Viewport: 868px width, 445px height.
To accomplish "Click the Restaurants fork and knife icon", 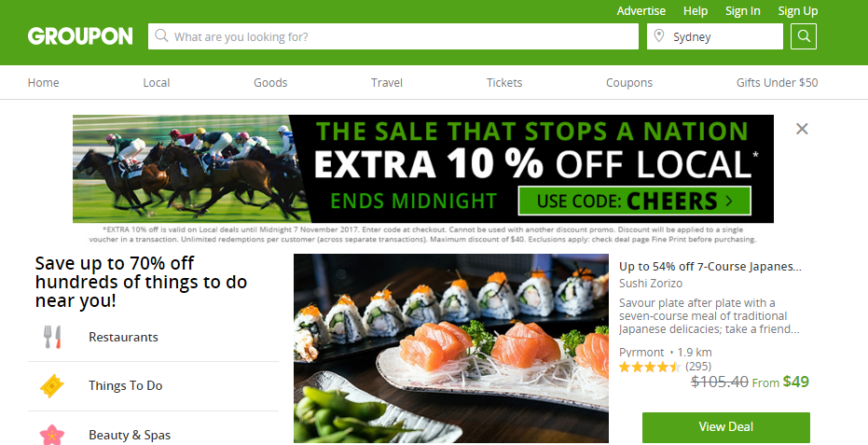I will (x=52, y=337).
